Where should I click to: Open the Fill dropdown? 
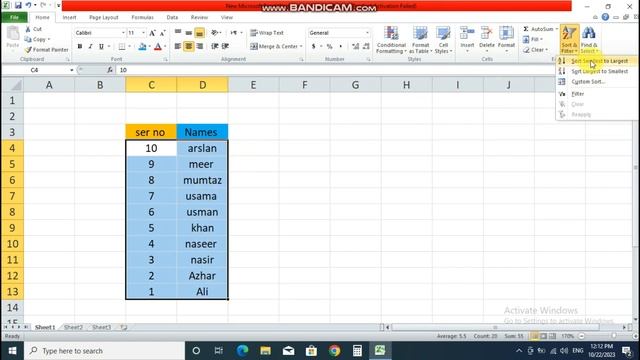click(x=533, y=40)
